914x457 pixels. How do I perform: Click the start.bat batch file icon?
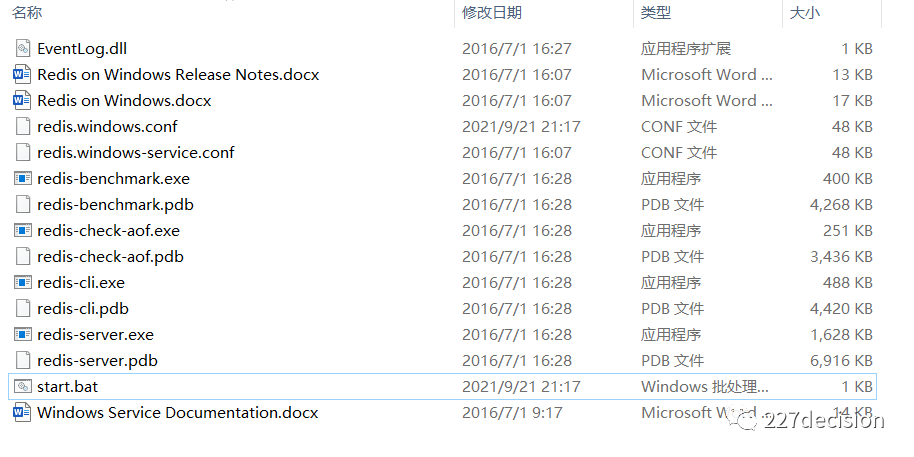[x=22, y=387]
